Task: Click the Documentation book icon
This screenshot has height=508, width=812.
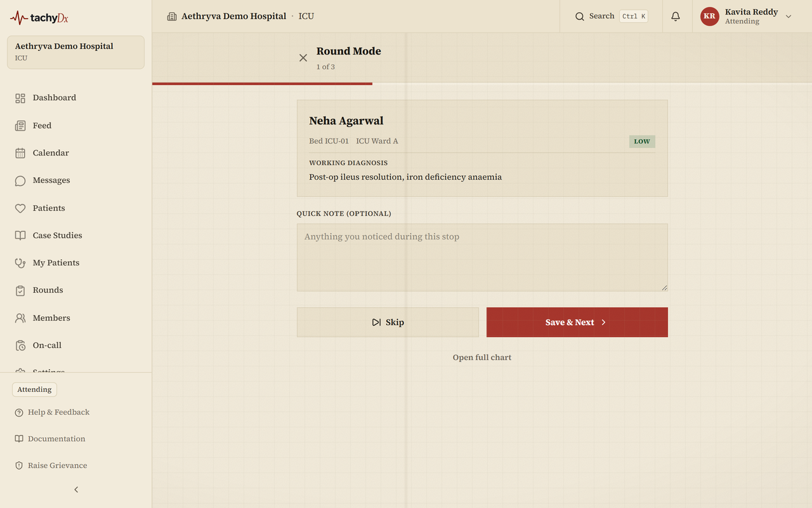Action: [x=19, y=439]
